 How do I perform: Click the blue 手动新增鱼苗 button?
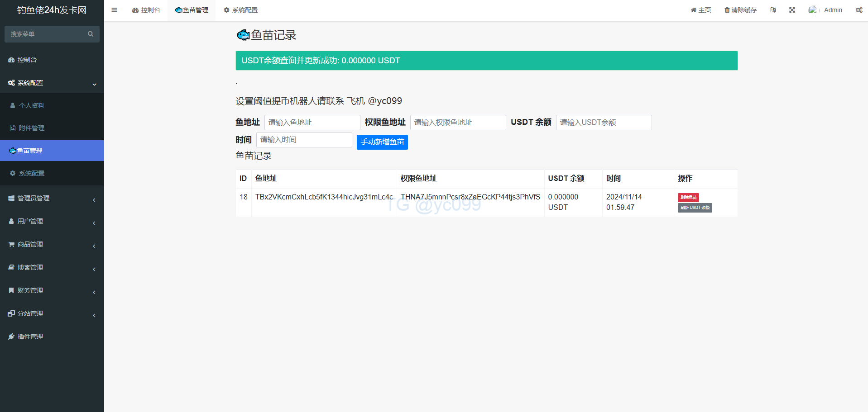(x=382, y=142)
